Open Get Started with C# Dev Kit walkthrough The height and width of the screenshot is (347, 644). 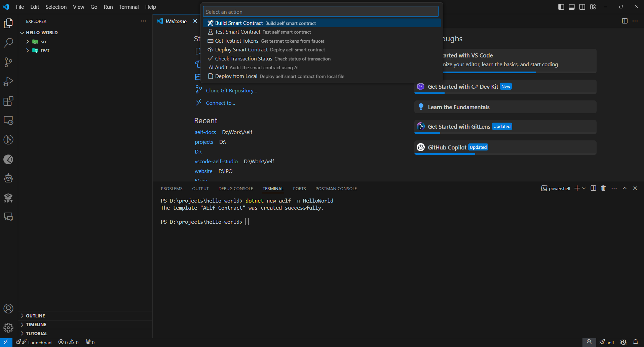[x=505, y=87]
